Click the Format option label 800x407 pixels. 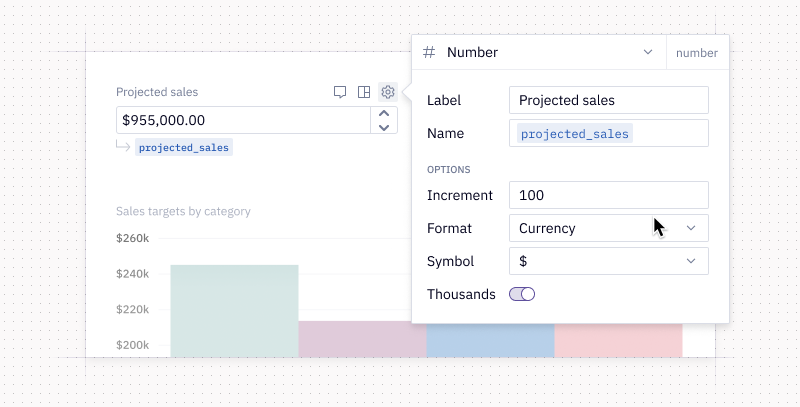(449, 228)
